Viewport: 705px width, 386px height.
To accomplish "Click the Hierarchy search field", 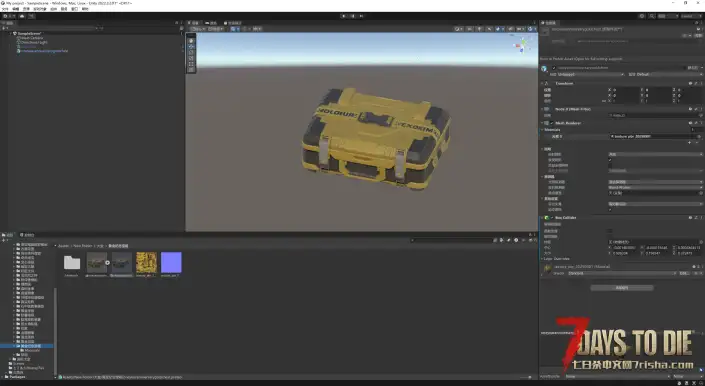I will click(54, 28).
